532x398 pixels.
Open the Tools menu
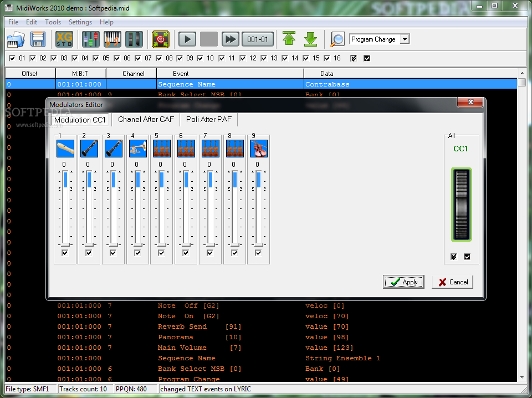[53, 22]
